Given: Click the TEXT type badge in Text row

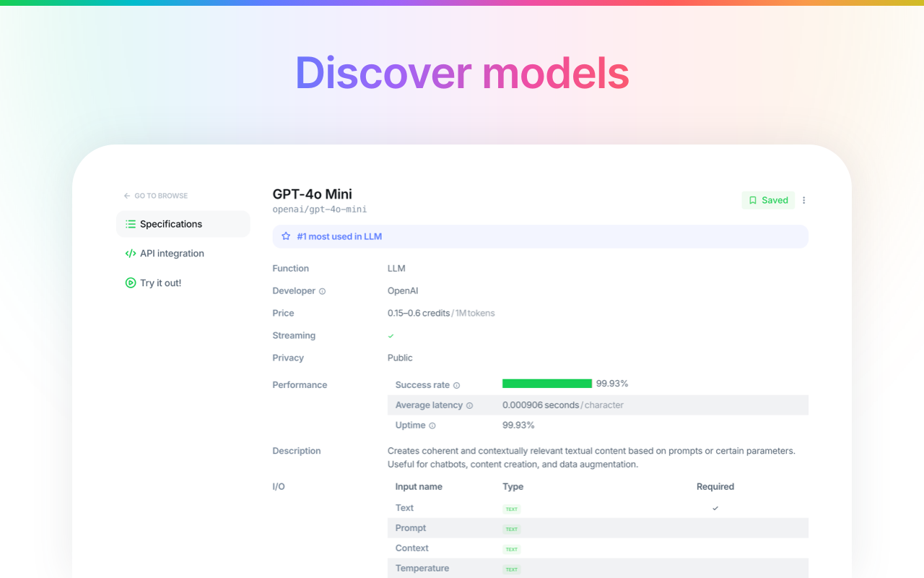Looking at the screenshot, I should [x=512, y=509].
